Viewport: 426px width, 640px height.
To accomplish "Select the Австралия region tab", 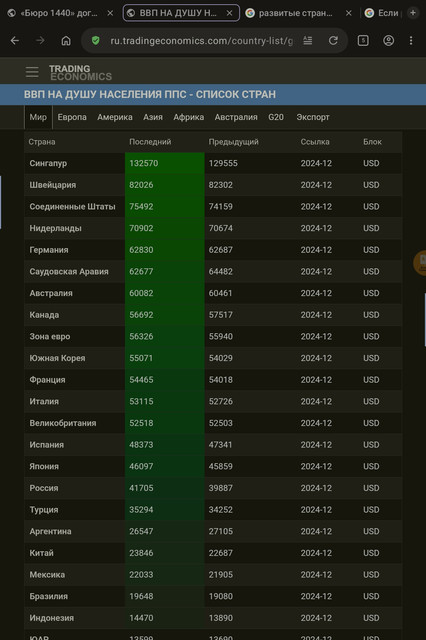I will click(236, 117).
